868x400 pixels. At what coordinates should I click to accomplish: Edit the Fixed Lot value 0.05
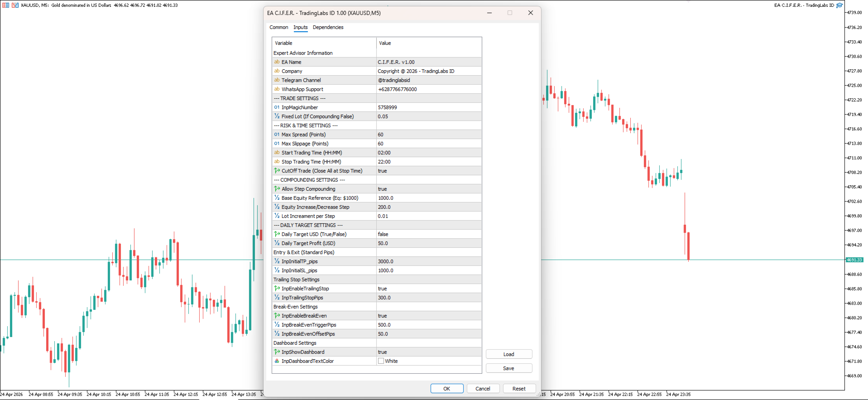tap(428, 116)
